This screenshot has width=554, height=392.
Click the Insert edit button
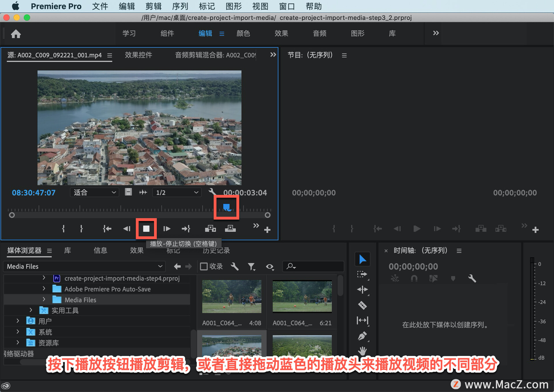point(210,229)
